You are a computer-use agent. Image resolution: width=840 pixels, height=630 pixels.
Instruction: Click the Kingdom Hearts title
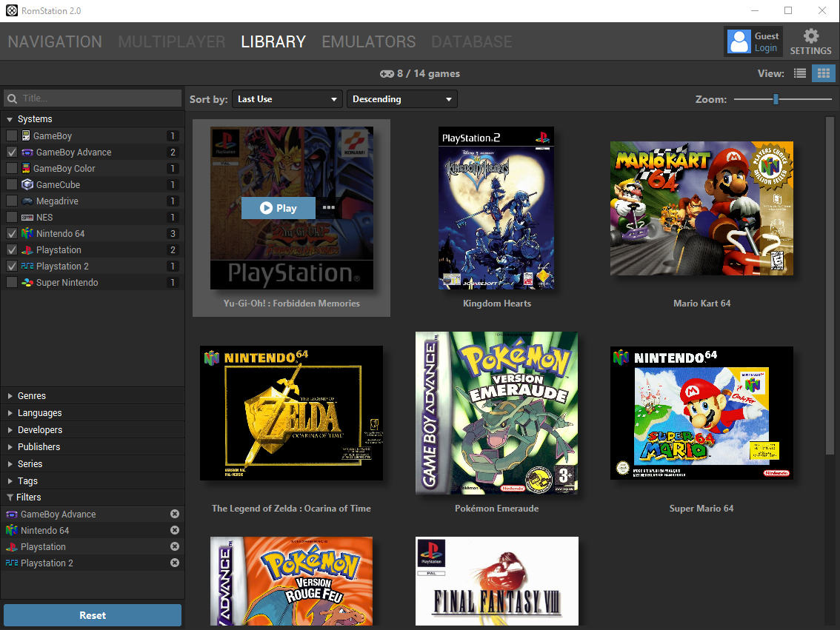click(497, 304)
